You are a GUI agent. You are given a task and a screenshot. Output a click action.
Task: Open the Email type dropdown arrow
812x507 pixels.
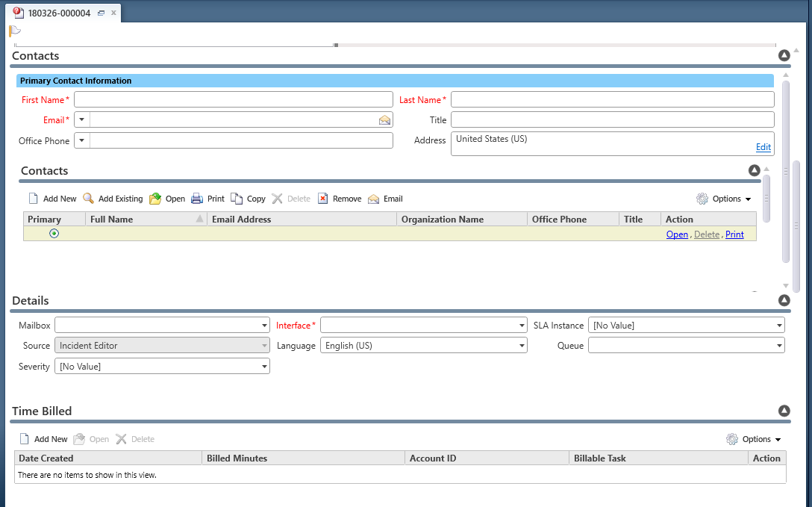[82, 119]
